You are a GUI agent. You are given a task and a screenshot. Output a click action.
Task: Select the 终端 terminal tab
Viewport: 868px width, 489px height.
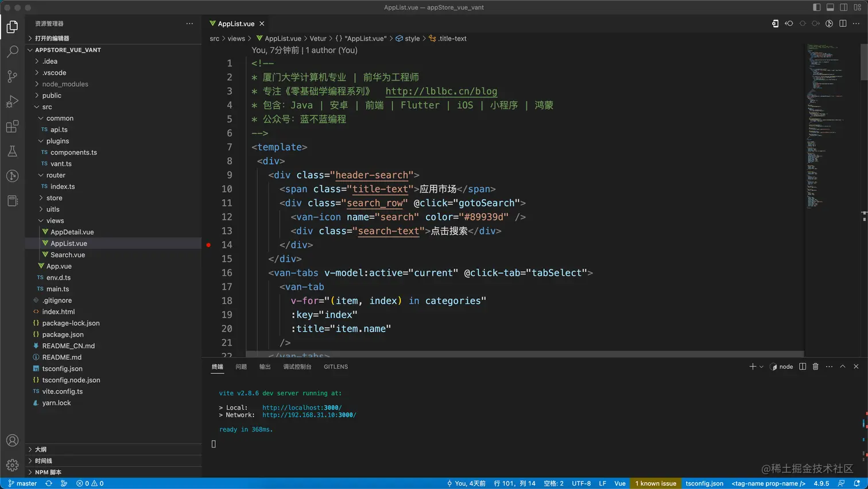pyautogui.click(x=218, y=367)
